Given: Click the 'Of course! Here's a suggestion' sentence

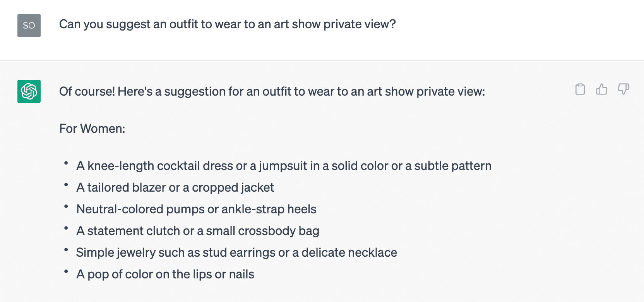Looking at the screenshot, I should [x=272, y=92].
